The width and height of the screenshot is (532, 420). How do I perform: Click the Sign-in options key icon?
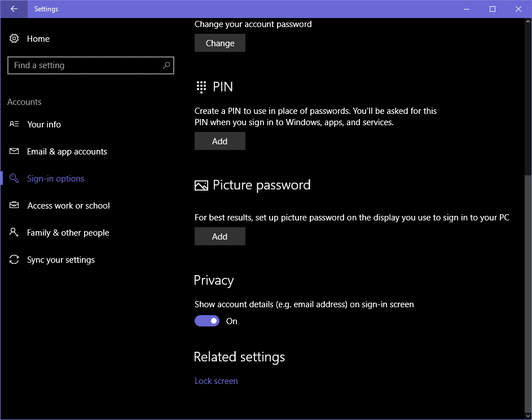click(x=14, y=178)
